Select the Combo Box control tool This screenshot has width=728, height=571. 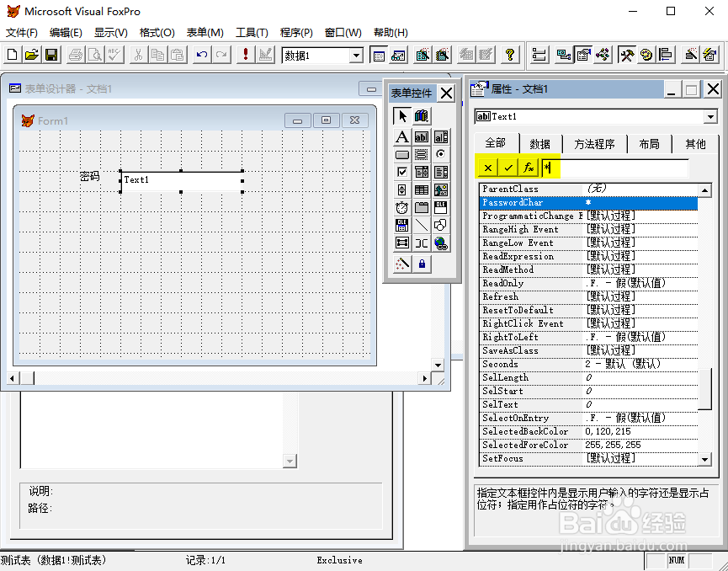coord(422,173)
